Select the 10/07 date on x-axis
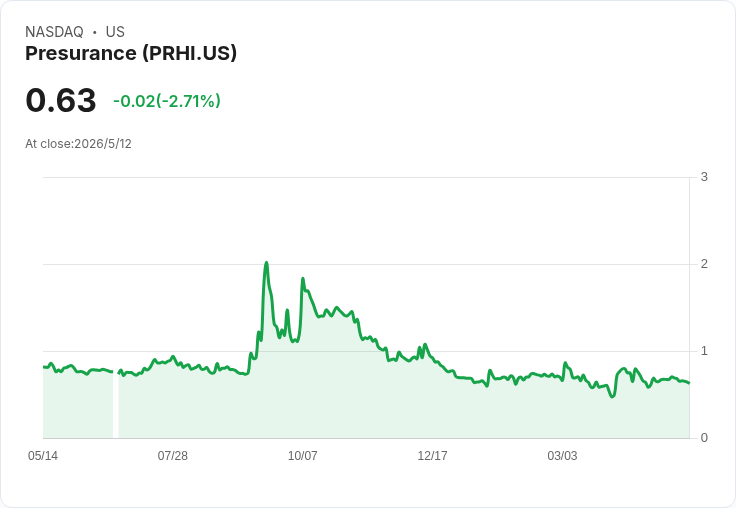The image size is (736, 508). click(302, 455)
